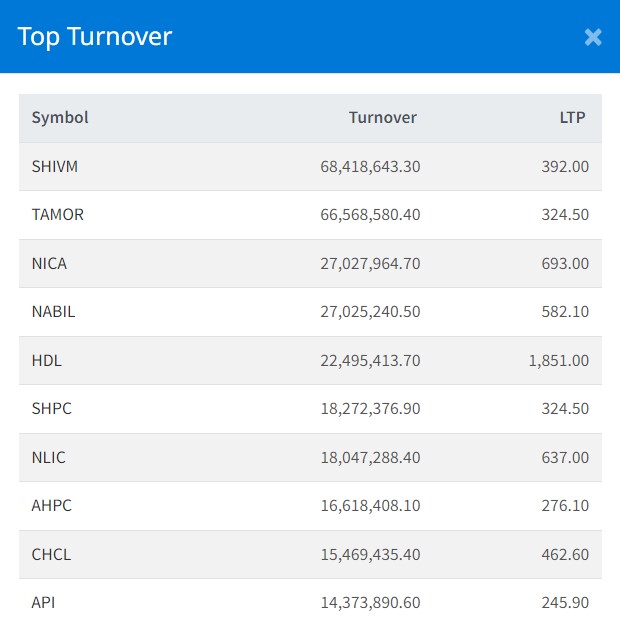Click the NLIC LTP value 637.00
The image size is (620, 622).
pos(566,457)
